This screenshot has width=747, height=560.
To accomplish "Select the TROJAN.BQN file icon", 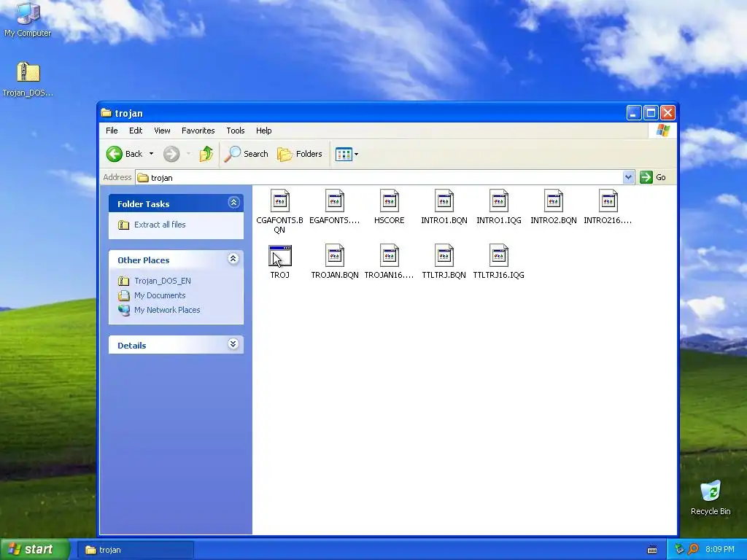I will 334,255.
